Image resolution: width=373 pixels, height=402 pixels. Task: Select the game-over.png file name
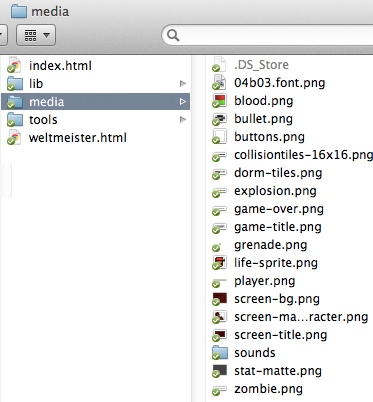[x=279, y=209]
